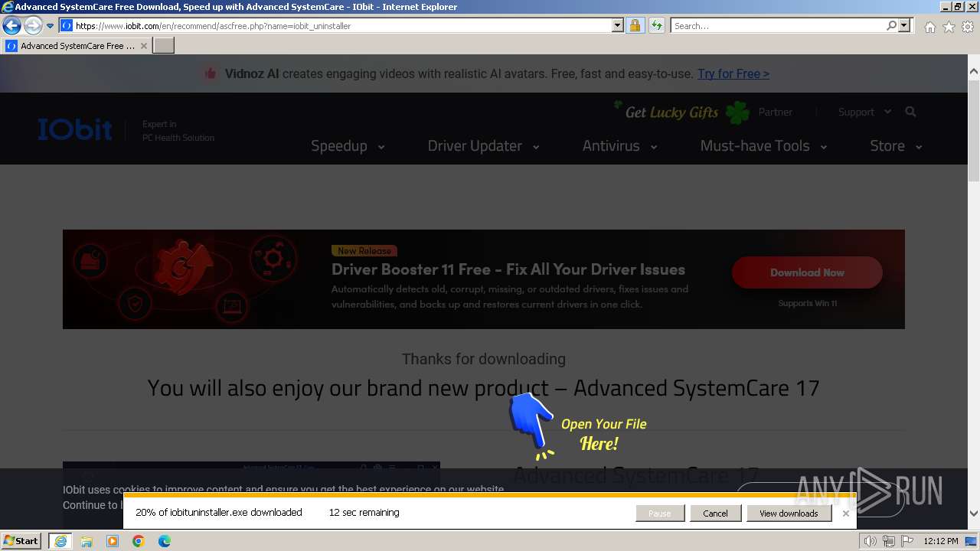The image size is (980, 551).
Task: Select the Advanced SystemCare Free tab
Action: (76, 46)
